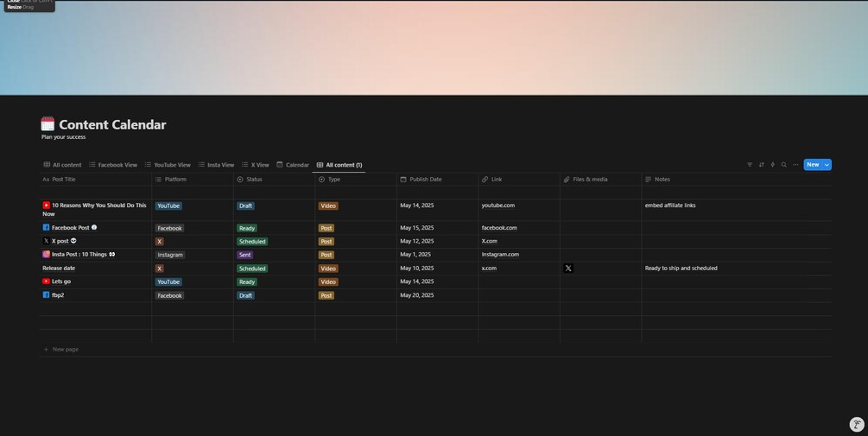Click the X icon of X post row
Viewport: 868px width, 436px height.
tap(46, 241)
